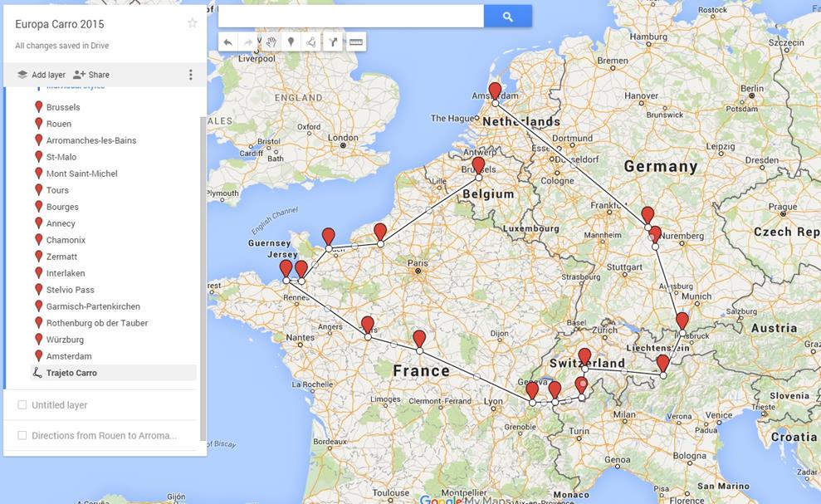Screen dimensions: 821x504
Task: Click Share button
Action: point(91,75)
